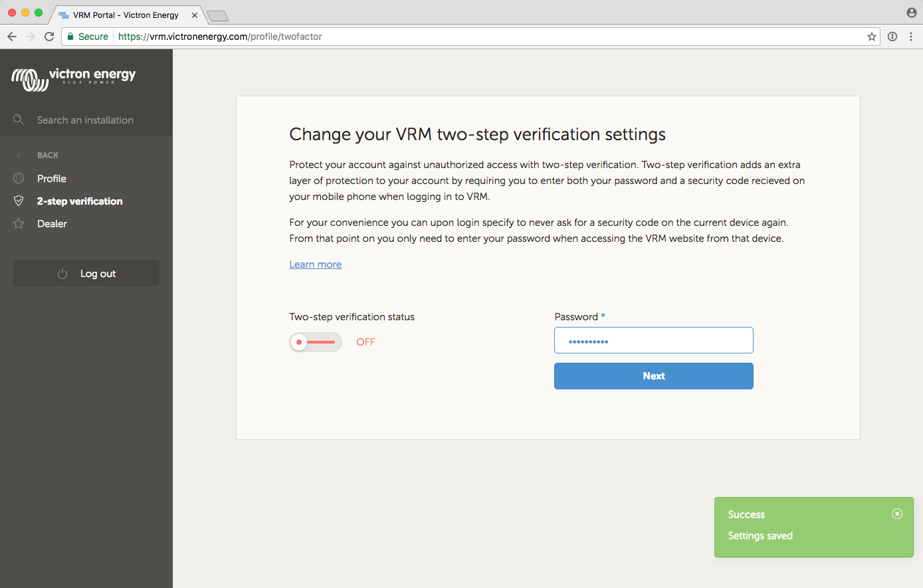This screenshot has width=923, height=588.
Task: Go back using browser back arrow
Action: click(x=12, y=37)
